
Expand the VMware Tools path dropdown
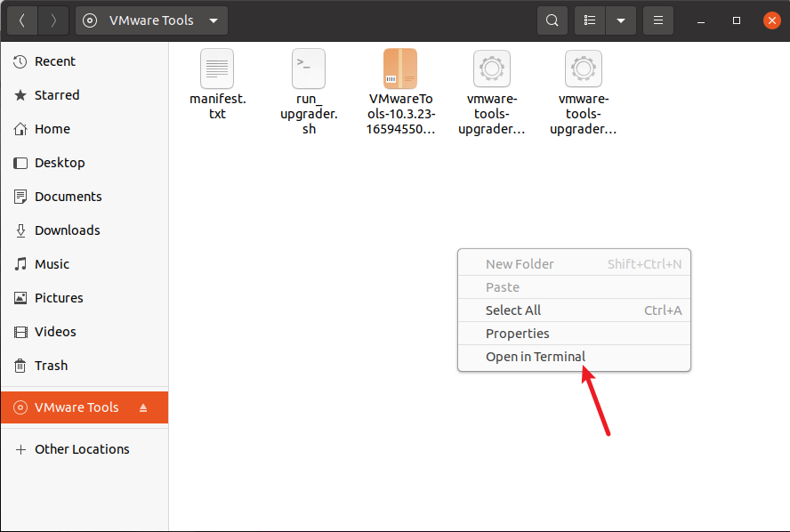213,20
